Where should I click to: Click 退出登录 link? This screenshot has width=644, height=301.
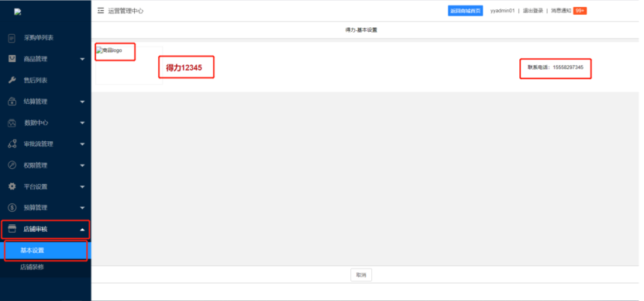(x=532, y=11)
